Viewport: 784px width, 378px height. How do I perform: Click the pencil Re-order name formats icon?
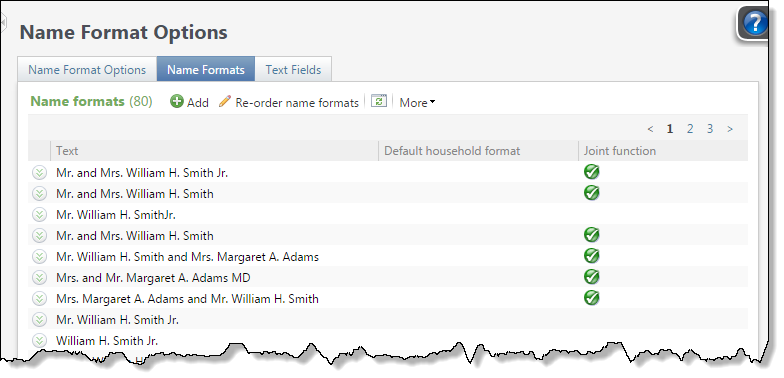(225, 102)
